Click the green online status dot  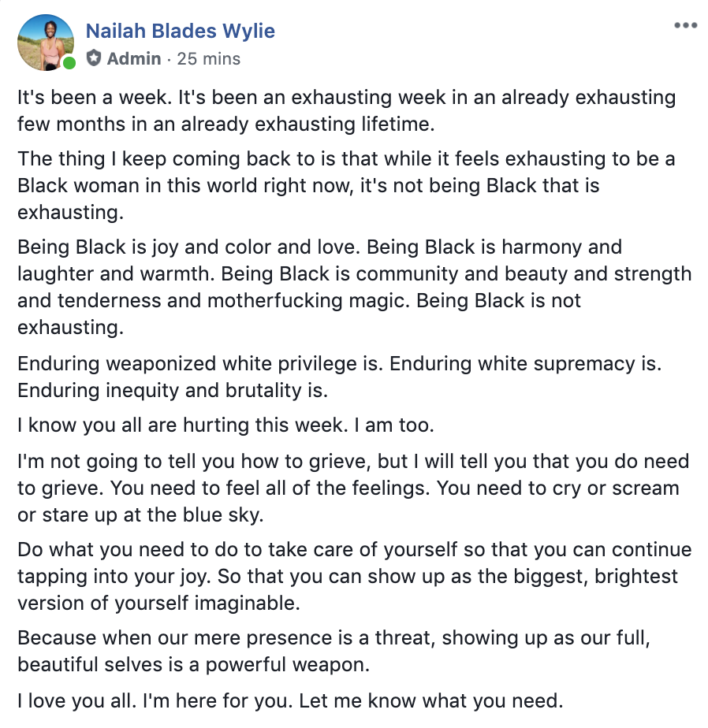click(69, 63)
